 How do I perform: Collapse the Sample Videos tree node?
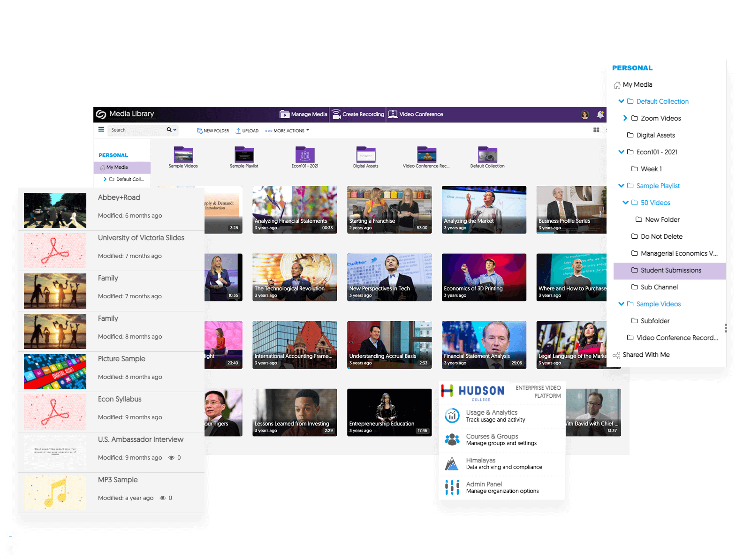click(x=621, y=304)
